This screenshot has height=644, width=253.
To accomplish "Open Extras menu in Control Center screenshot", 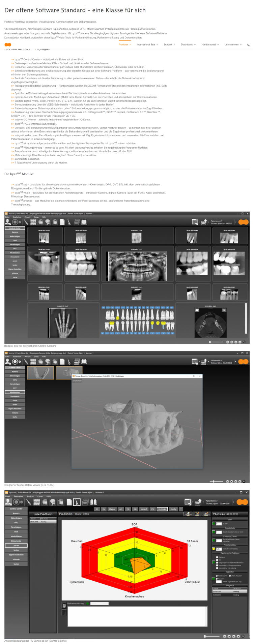I will coord(36,217).
